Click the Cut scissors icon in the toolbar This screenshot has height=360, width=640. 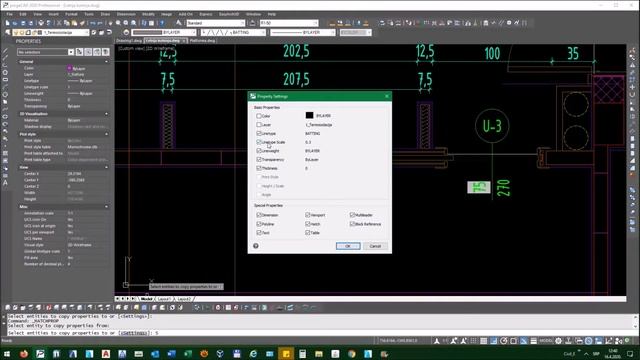(x=59, y=23)
